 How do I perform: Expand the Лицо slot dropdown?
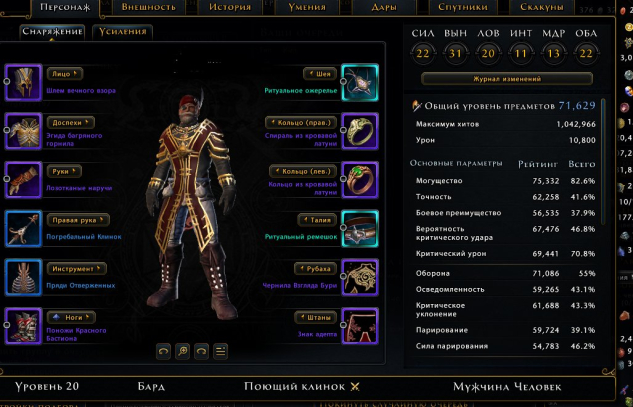tap(65, 74)
